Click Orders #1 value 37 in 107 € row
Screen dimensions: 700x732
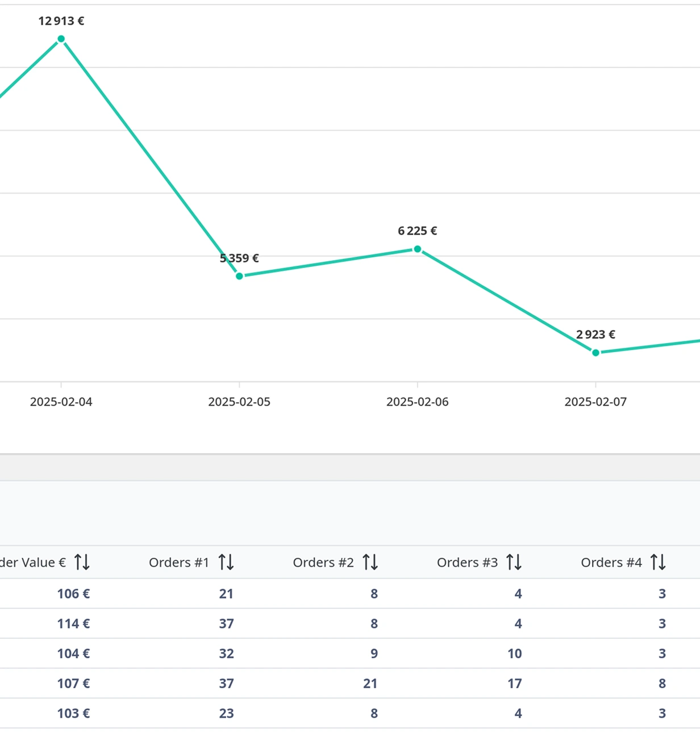point(226,683)
